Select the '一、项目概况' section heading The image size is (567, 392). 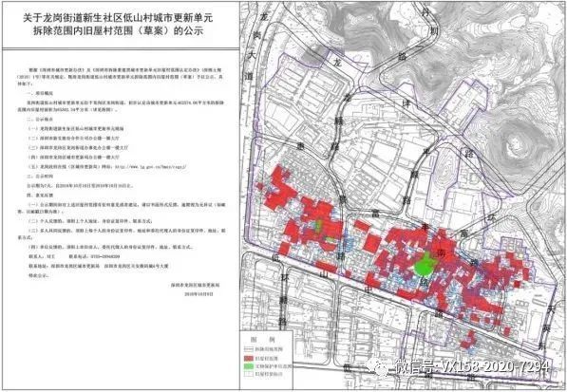(40, 93)
